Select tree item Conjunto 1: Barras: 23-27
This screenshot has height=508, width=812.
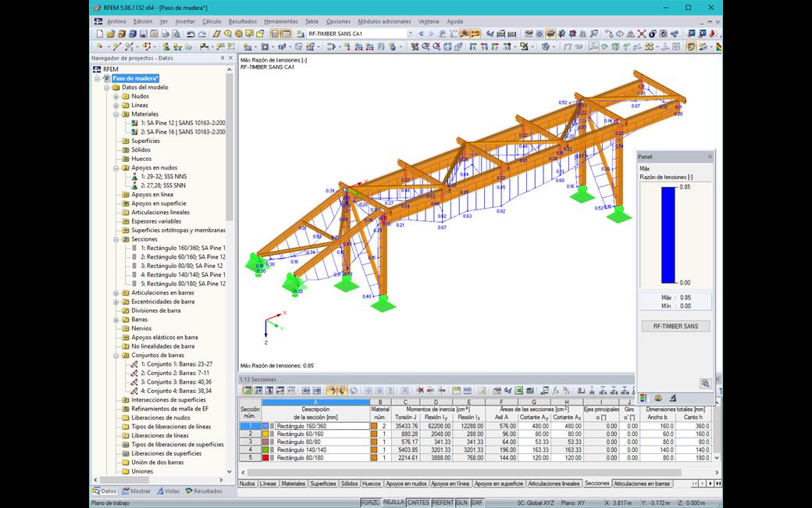(176, 364)
